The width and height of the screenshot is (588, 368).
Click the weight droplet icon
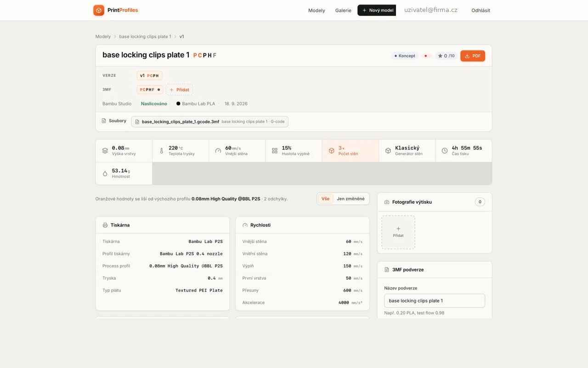105,173
